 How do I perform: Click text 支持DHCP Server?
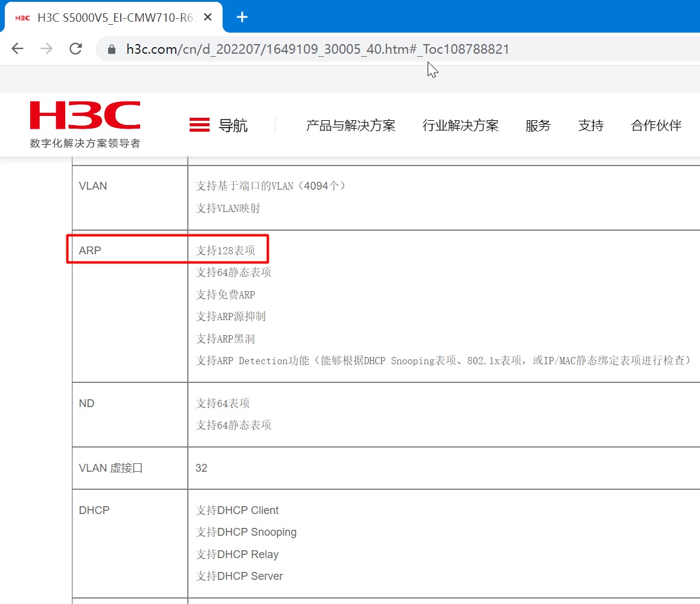(239, 576)
